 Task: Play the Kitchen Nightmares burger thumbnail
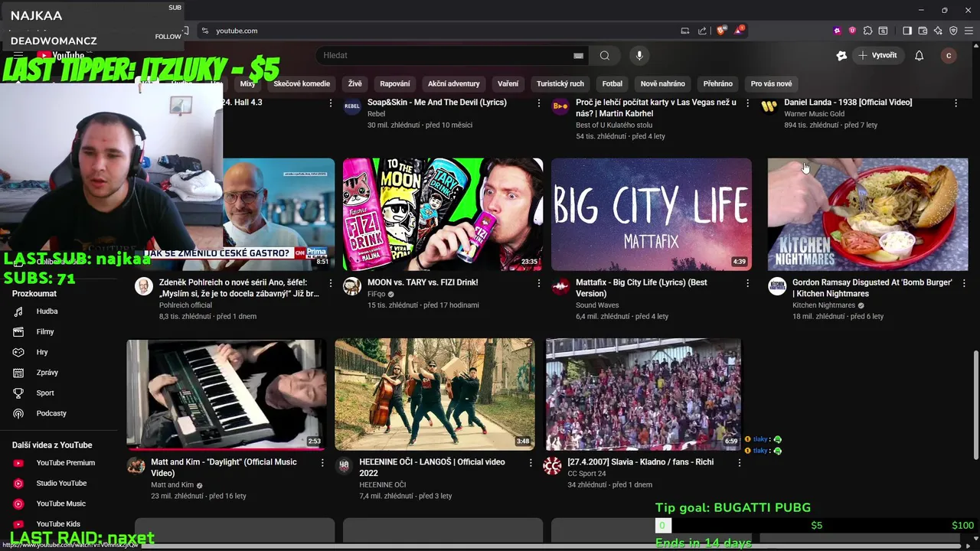(x=868, y=214)
